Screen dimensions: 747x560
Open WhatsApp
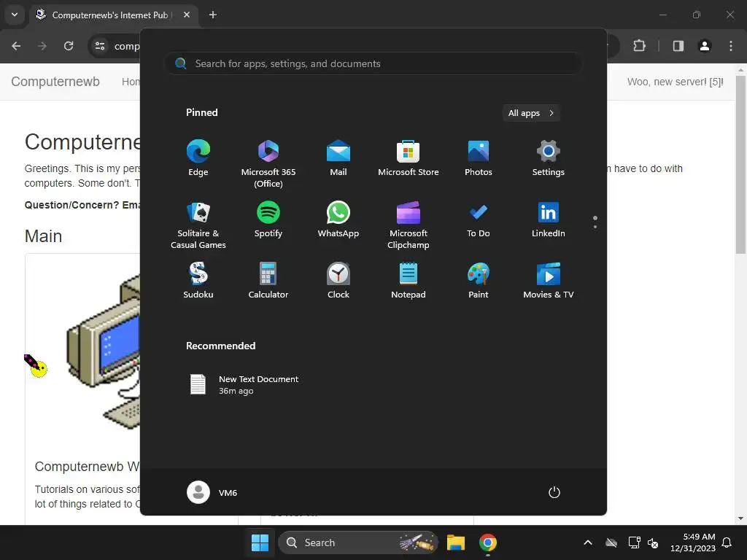pyautogui.click(x=338, y=219)
